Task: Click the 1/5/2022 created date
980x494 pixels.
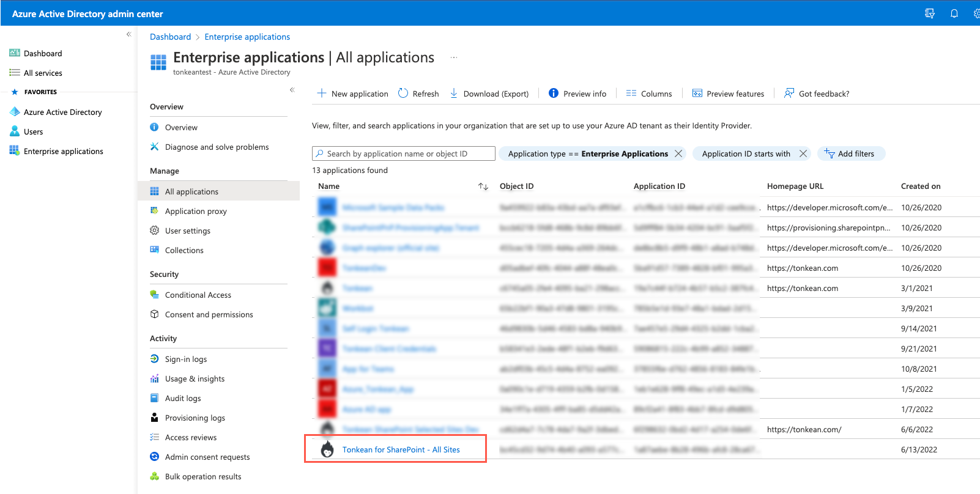Action: (x=917, y=389)
